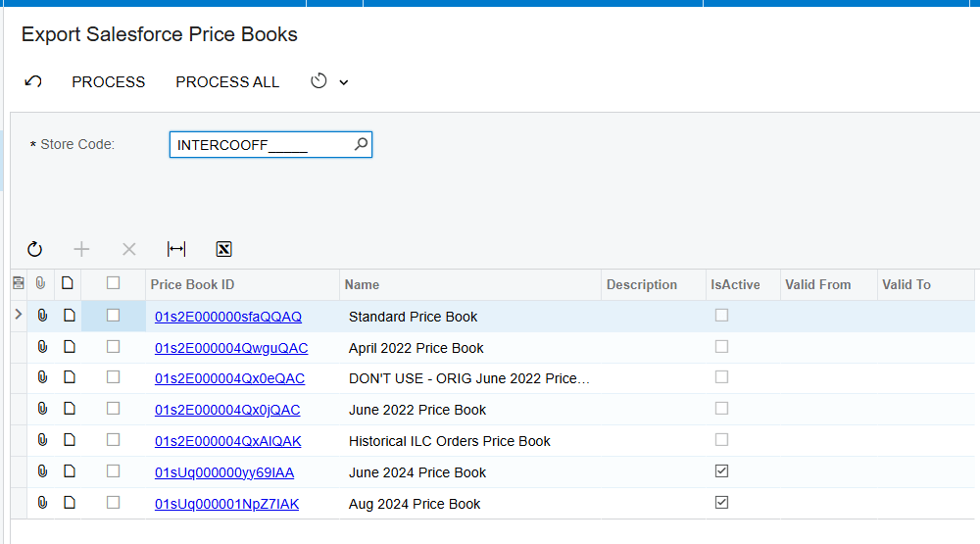Image resolution: width=980 pixels, height=544 pixels.
Task: Open attachments for Standard Price Book row
Action: (42, 316)
